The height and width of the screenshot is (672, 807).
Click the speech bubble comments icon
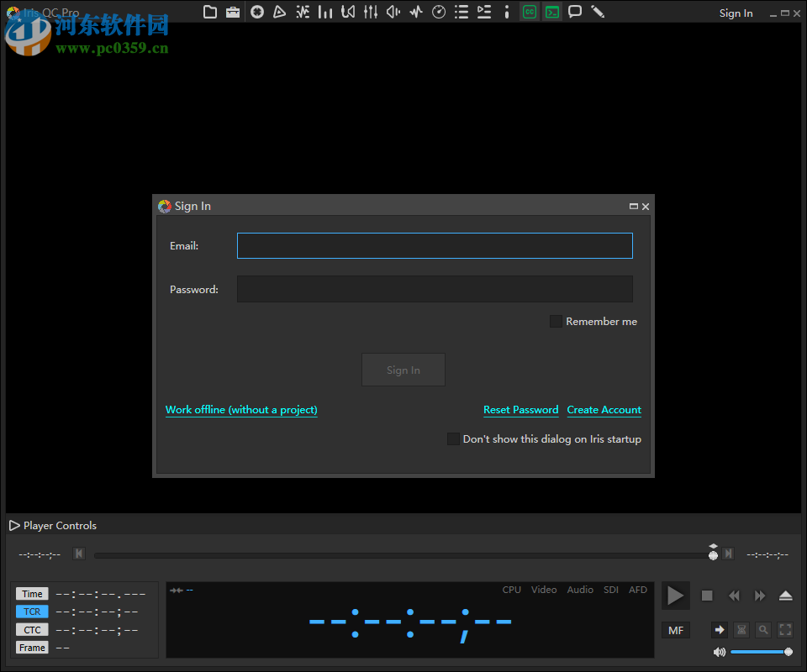tap(575, 12)
